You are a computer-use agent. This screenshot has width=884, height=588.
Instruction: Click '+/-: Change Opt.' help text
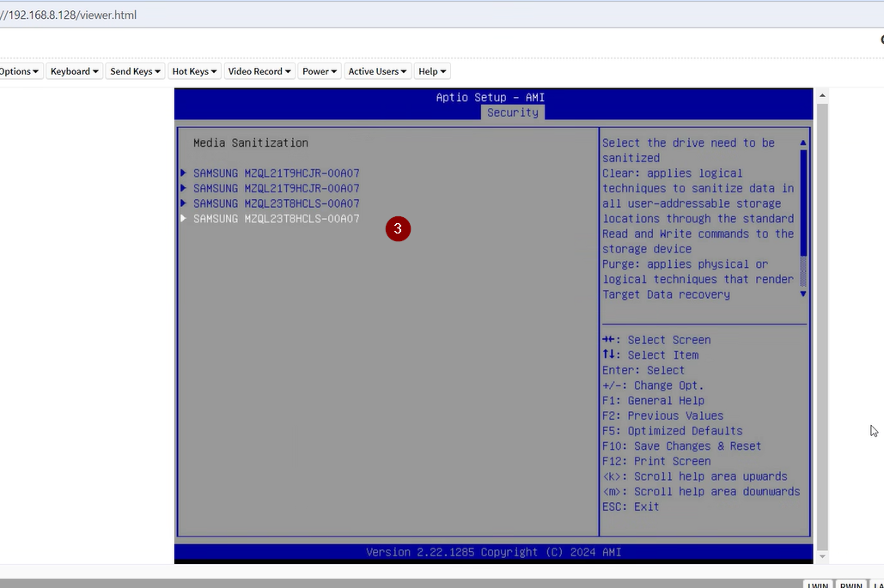pyautogui.click(x=653, y=385)
